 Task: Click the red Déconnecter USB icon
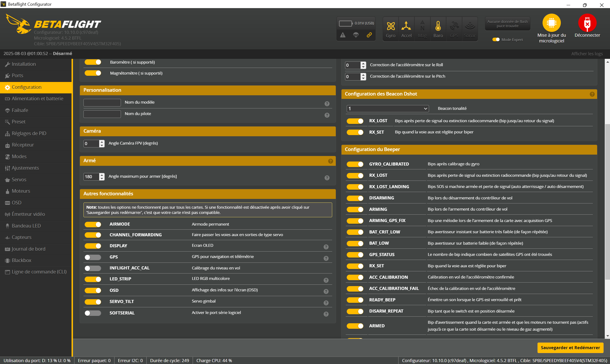pos(587,23)
